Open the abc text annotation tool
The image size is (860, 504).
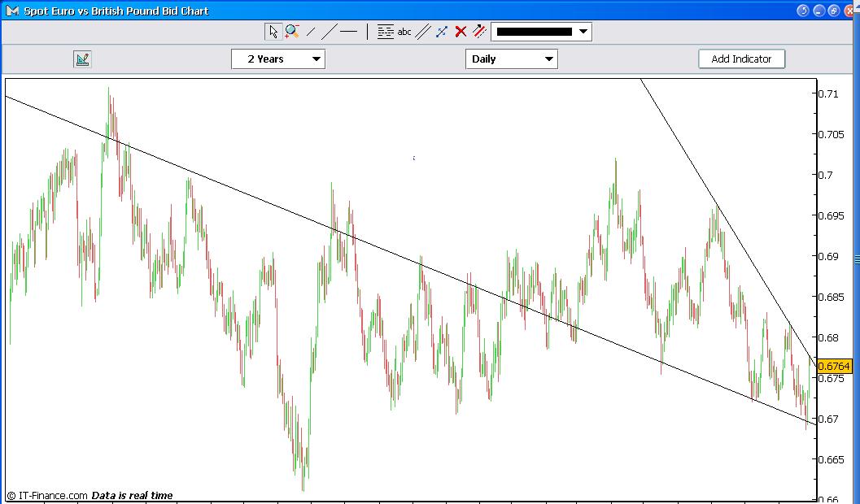404,32
